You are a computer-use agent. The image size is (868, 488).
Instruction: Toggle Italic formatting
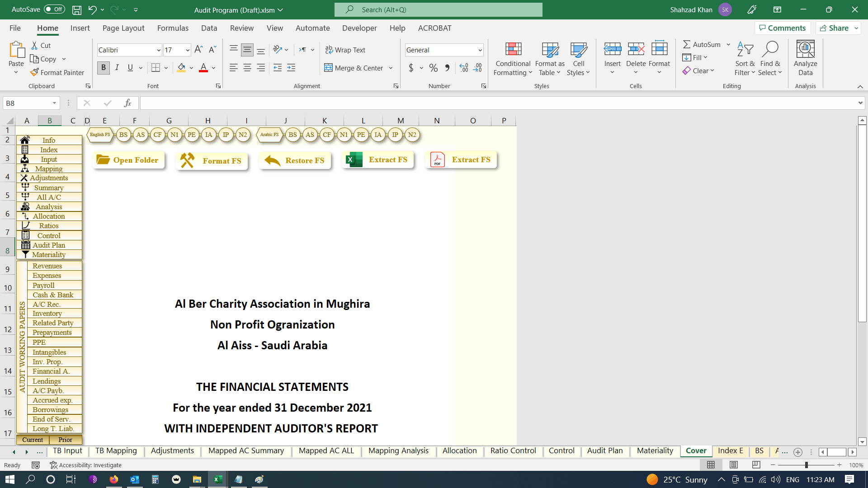[x=117, y=68]
